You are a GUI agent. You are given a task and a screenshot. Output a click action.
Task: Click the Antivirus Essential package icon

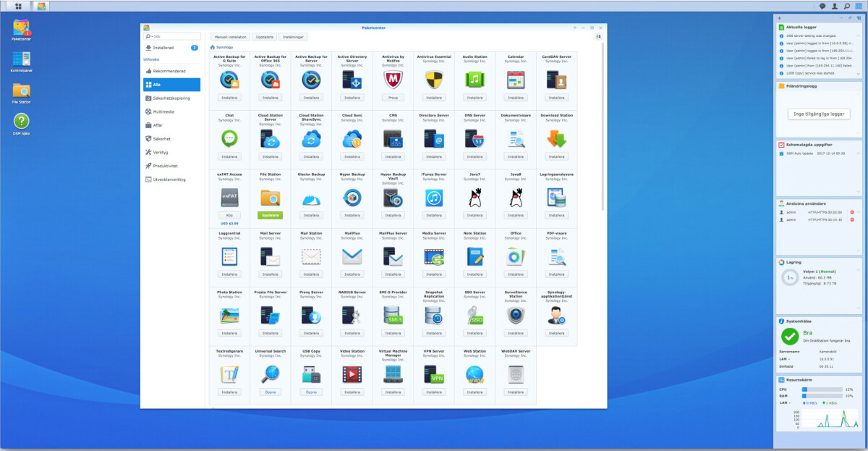coord(434,80)
